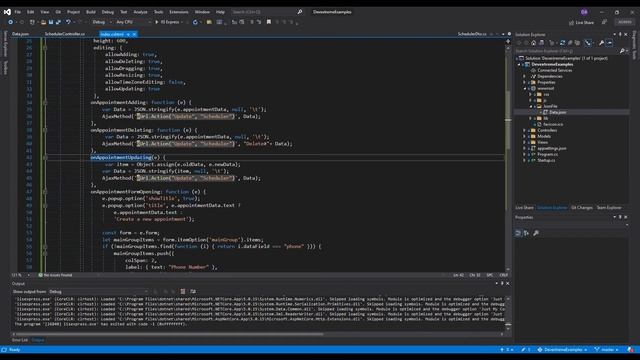The width and height of the screenshot is (640, 360).
Task: Open the Build menu
Action: [91, 12]
